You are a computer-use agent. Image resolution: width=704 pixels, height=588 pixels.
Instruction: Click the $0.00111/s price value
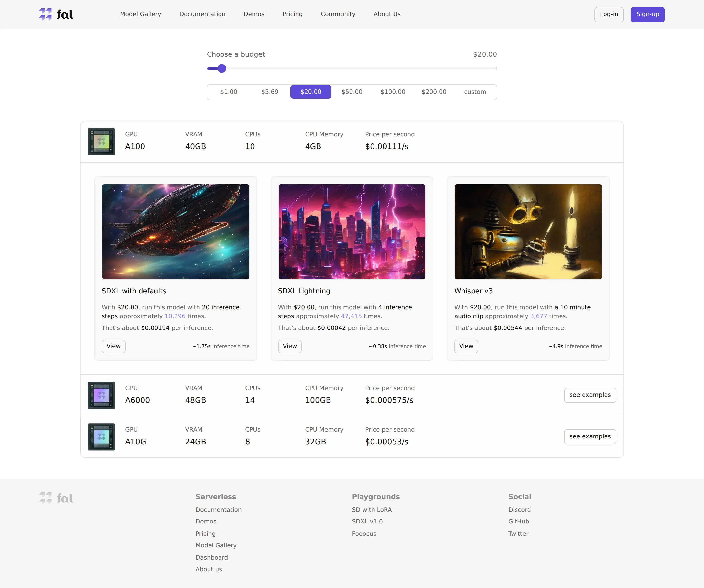pyautogui.click(x=386, y=146)
